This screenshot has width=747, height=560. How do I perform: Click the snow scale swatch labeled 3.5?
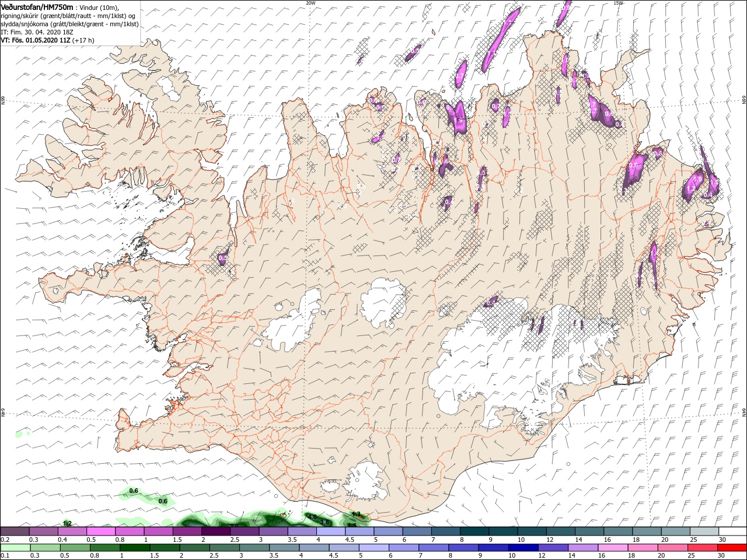302,531
